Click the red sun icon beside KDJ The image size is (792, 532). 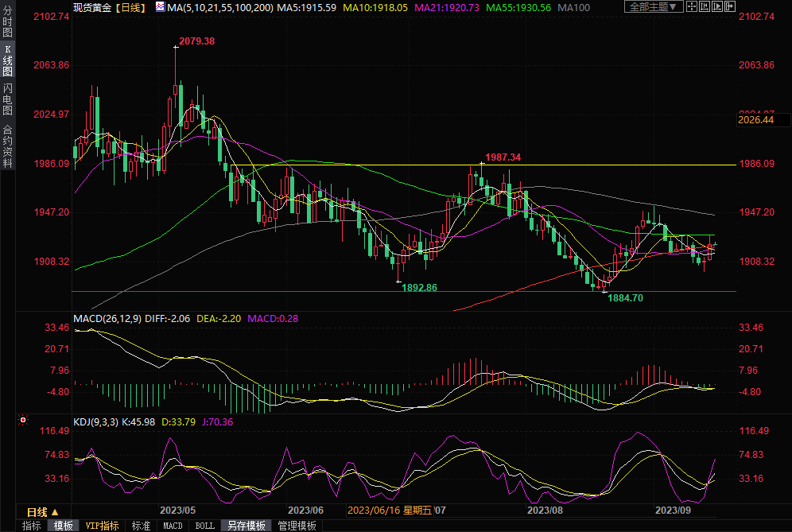(x=22, y=419)
